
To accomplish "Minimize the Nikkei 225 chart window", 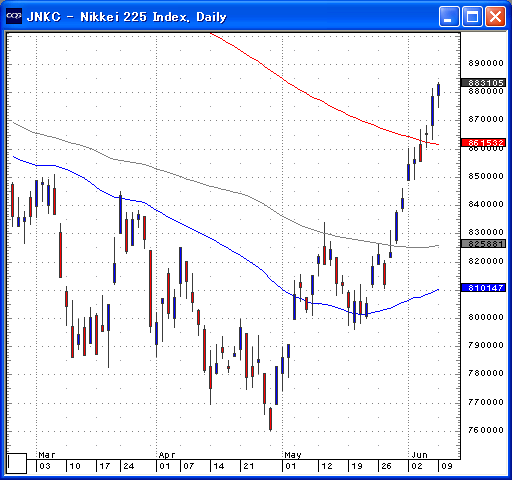I will (x=449, y=16).
